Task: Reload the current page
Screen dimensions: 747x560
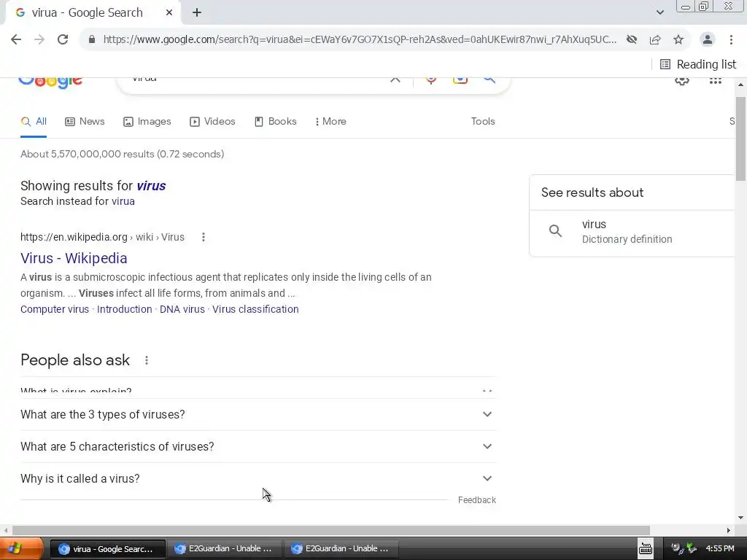Action: click(63, 39)
